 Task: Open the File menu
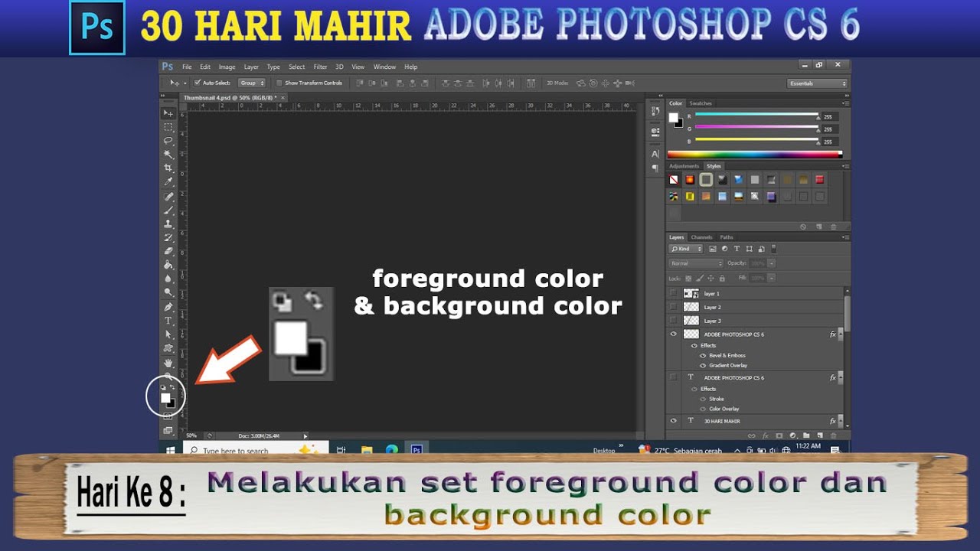click(x=187, y=67)
